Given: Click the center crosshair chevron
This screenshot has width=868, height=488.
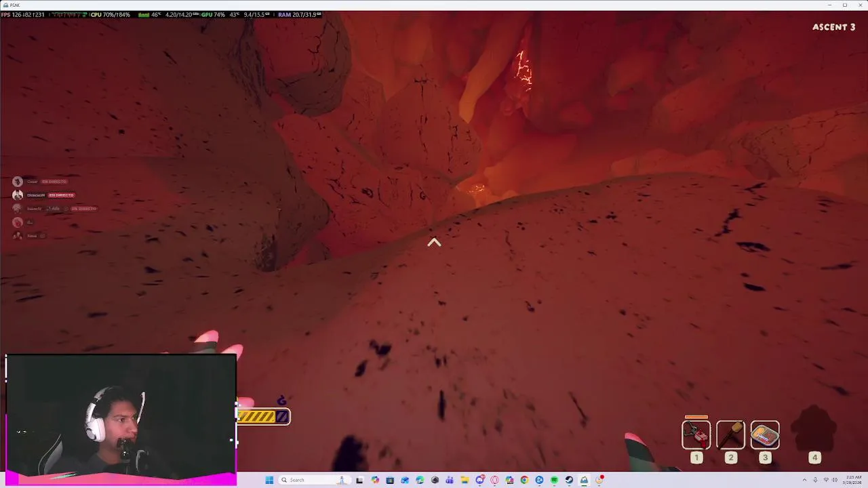Looking at the screenshot, I should [434, 243].
